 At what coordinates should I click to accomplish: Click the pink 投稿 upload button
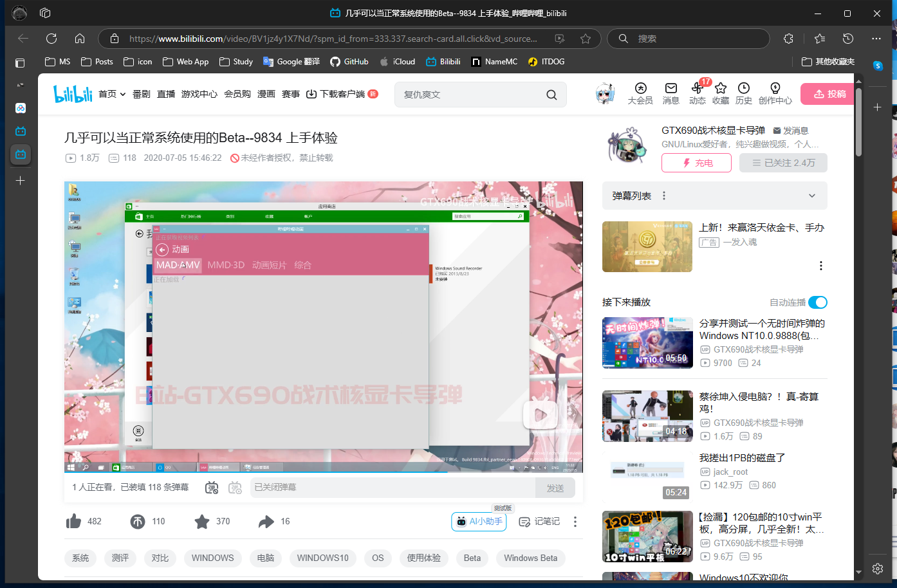829,94
